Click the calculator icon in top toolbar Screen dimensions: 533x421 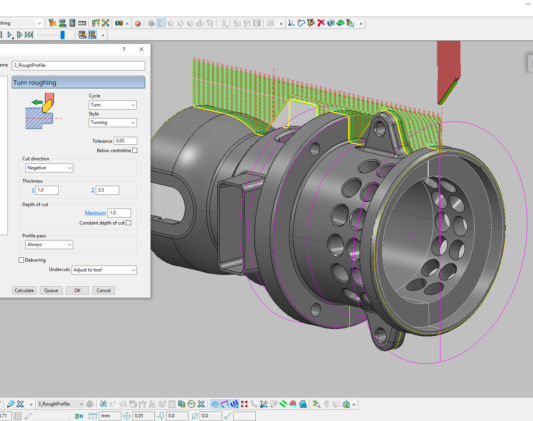(72, 23)
